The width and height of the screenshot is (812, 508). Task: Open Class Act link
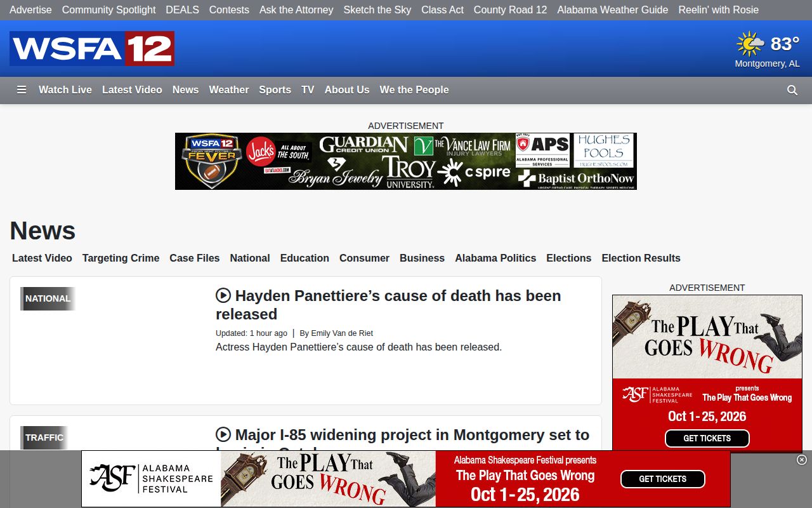[442, 10]
